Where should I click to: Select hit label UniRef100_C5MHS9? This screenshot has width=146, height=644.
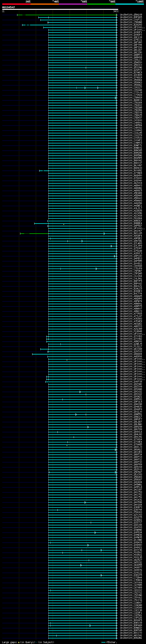tap(131, 98)
